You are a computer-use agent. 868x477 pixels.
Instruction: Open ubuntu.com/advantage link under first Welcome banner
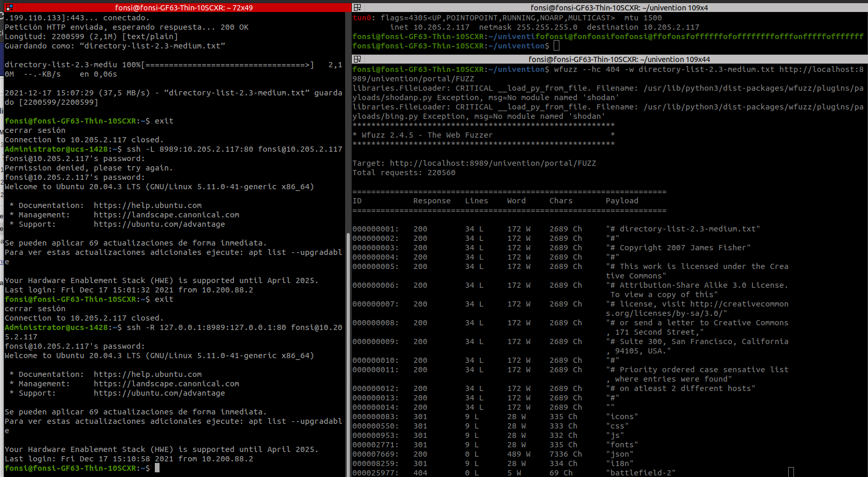pyautogui.click(x=159, y=224)
